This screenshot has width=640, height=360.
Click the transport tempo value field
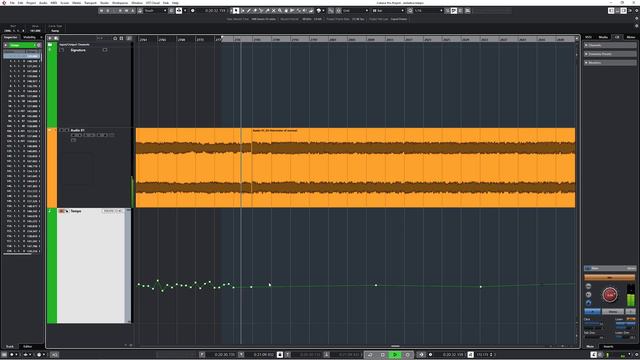click(x=483, y=355)
